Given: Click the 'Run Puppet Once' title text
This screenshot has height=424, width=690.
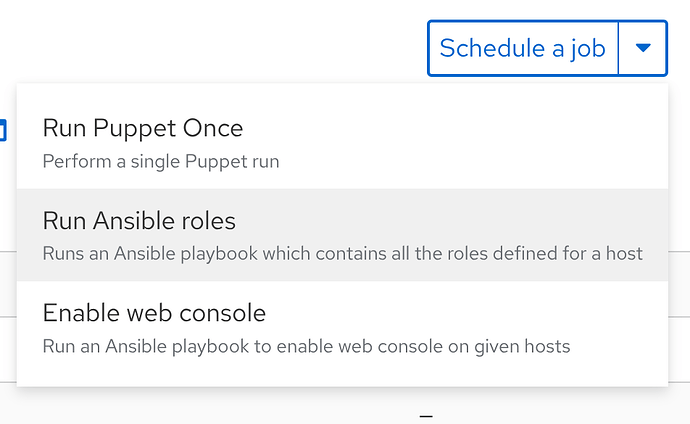Looking at the screenshot, I should (142, 128).
